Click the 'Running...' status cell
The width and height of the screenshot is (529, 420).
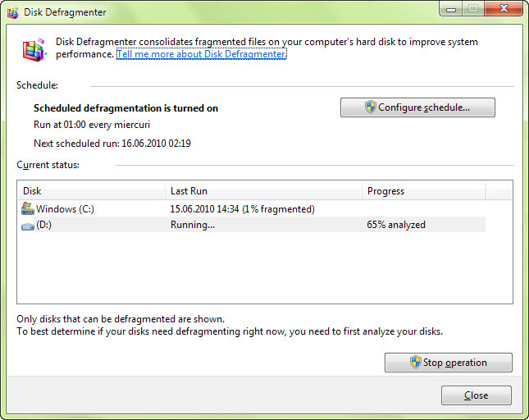(192, 225)
